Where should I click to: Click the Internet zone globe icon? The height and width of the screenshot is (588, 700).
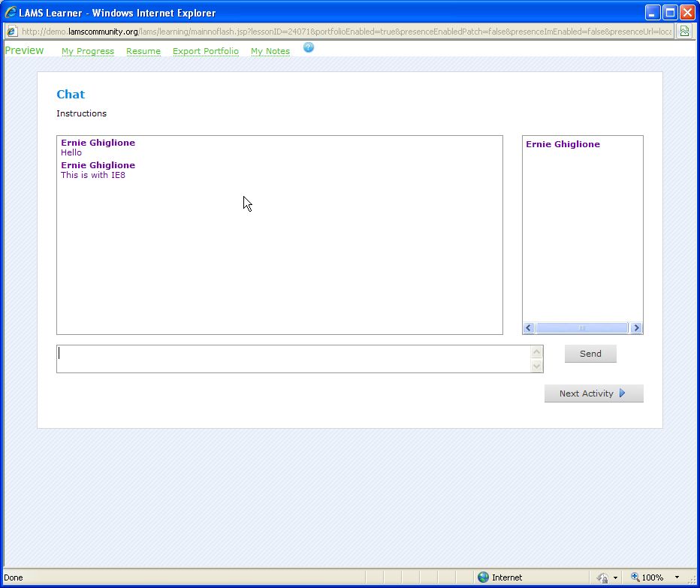click(483, 577)
